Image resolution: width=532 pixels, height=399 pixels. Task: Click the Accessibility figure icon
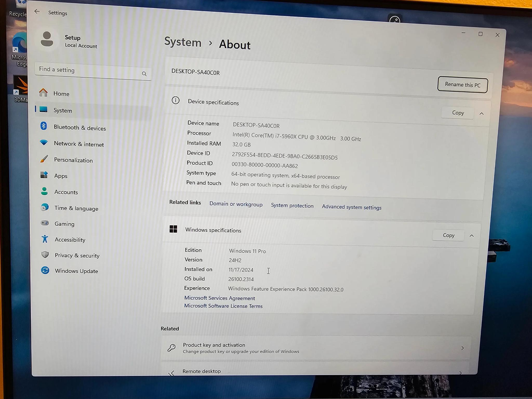tap(45, 238)
